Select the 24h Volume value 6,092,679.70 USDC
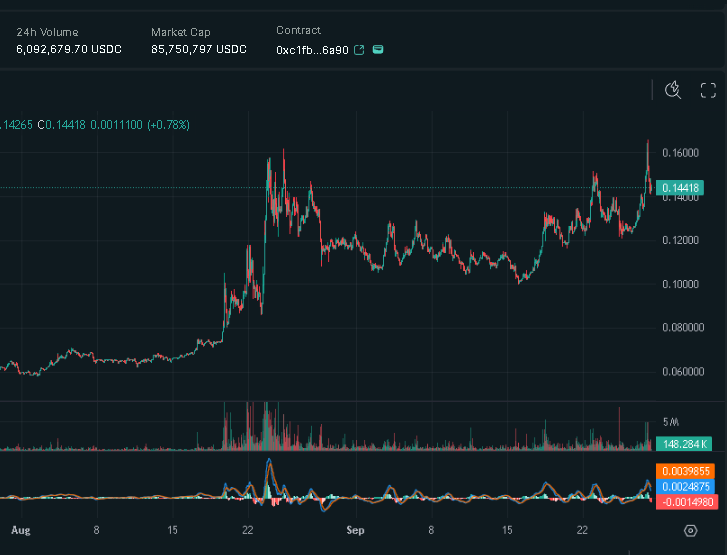 click(x=69, y=49)
